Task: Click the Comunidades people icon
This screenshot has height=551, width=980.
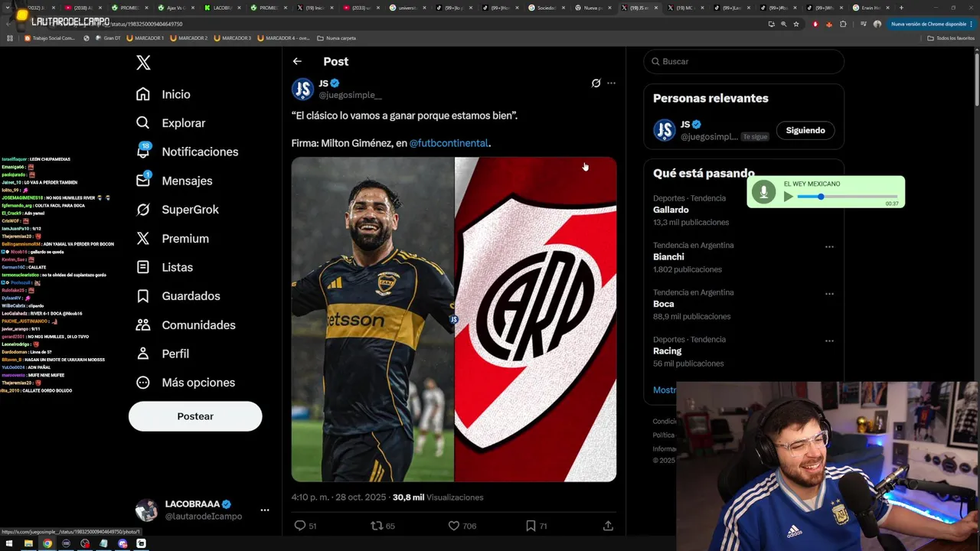Action: click(143, 324)
